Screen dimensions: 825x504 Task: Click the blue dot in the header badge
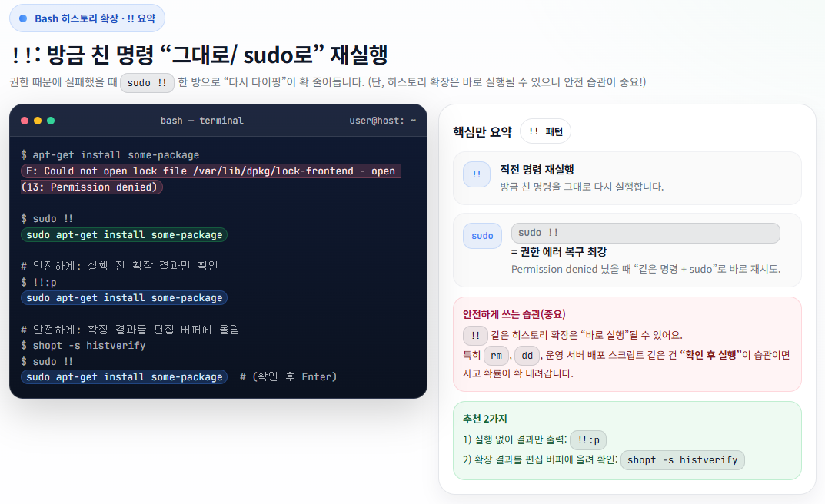click(x=23, y=18)
